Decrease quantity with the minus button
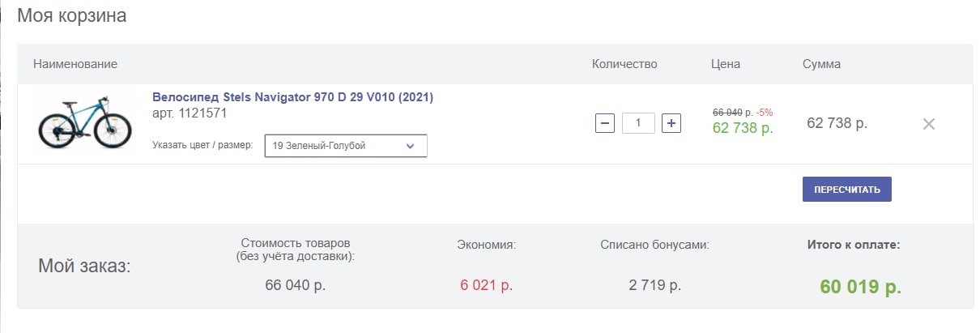980x333 pixels. (x=604, y=123)
